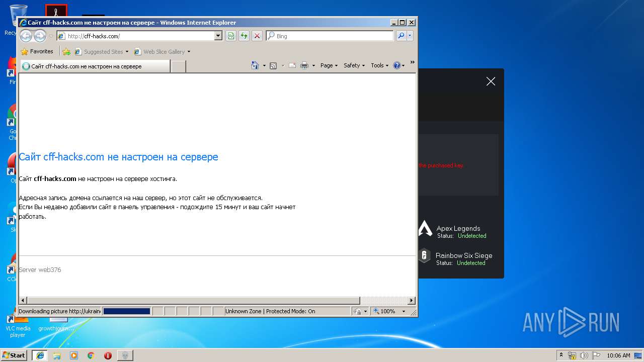
Task: Run search with the magnifier button
Action: 401,36
